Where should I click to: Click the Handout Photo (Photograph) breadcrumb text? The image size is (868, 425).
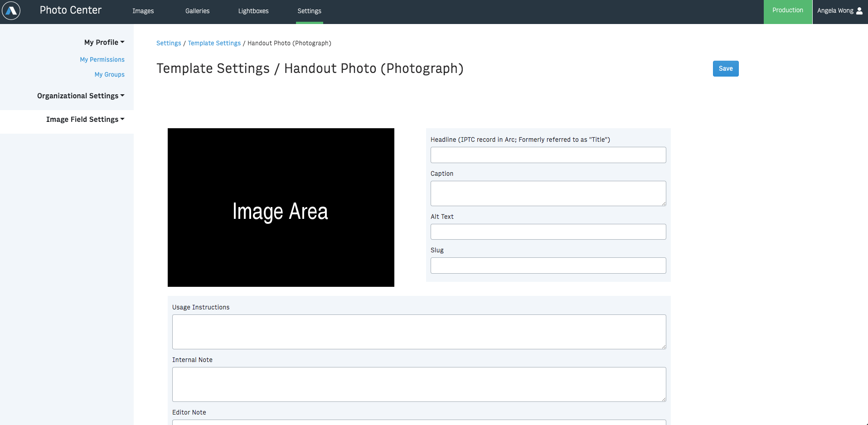(289, 43)
